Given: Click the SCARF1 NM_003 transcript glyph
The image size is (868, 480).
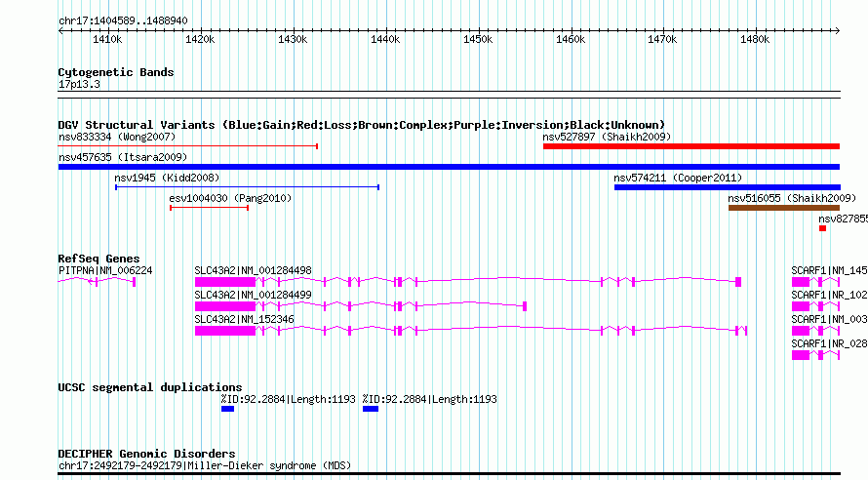Looking at the screenshot, I should 815,331.
